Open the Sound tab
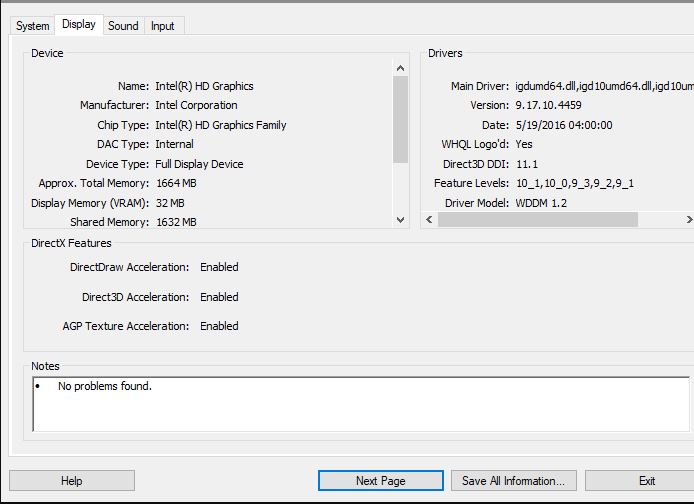This screenshot has width=694, height=504. pyautogui.click(x=123, y=26)
